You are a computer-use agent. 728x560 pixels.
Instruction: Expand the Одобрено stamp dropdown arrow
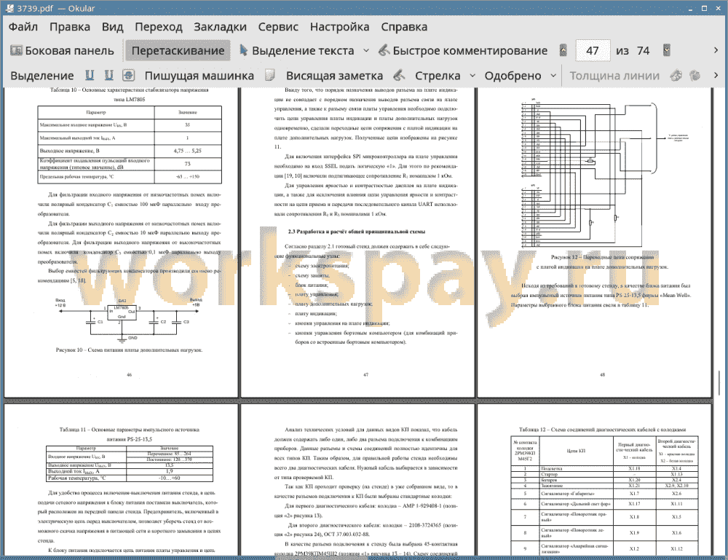553,76
